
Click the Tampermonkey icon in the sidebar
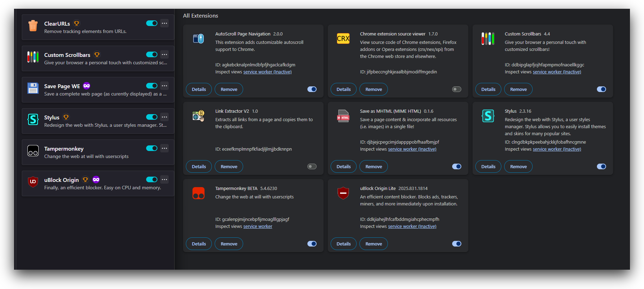33,151
